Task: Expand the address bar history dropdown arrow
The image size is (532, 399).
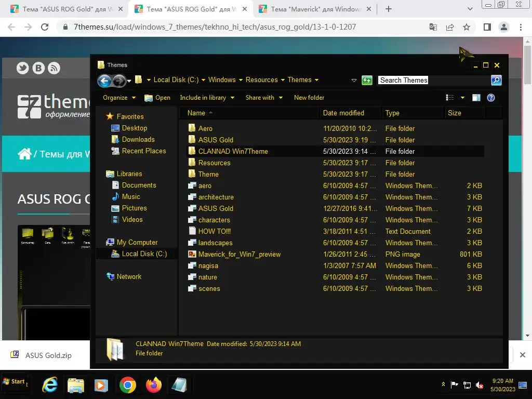Action: (354, 80)
